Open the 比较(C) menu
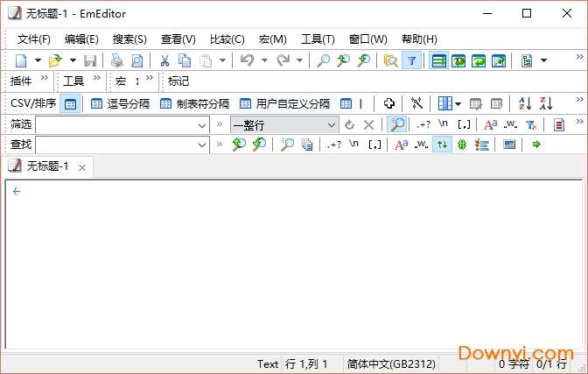Viewport: 588px width, 374px height. tap(227, 39)
